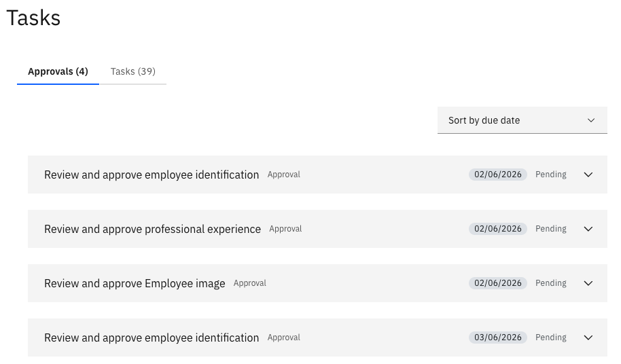This screenshot has width=621, height=364.
Task: Click due date tag on Employee image row
Action: tap(498, 283)
